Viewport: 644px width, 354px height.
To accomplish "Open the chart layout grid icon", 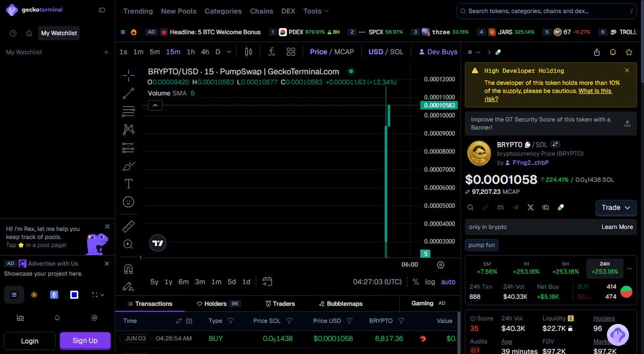I will pyautogui.click(x=291, y=52).
